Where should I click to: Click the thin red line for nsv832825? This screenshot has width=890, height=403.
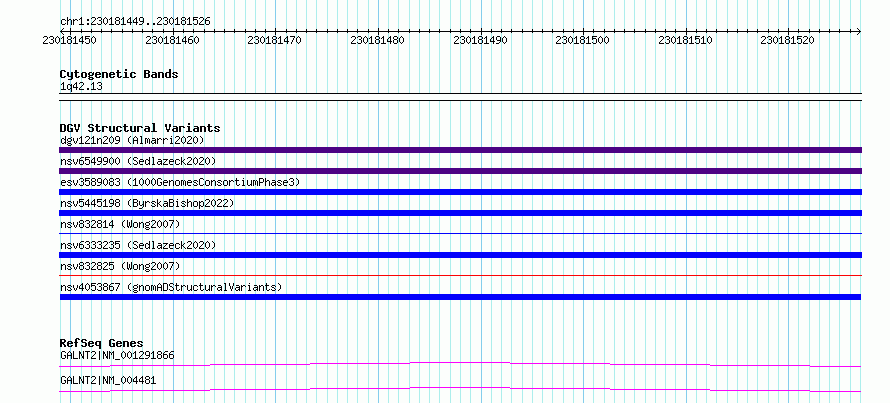pyautogui.click(x=460, y=275)
